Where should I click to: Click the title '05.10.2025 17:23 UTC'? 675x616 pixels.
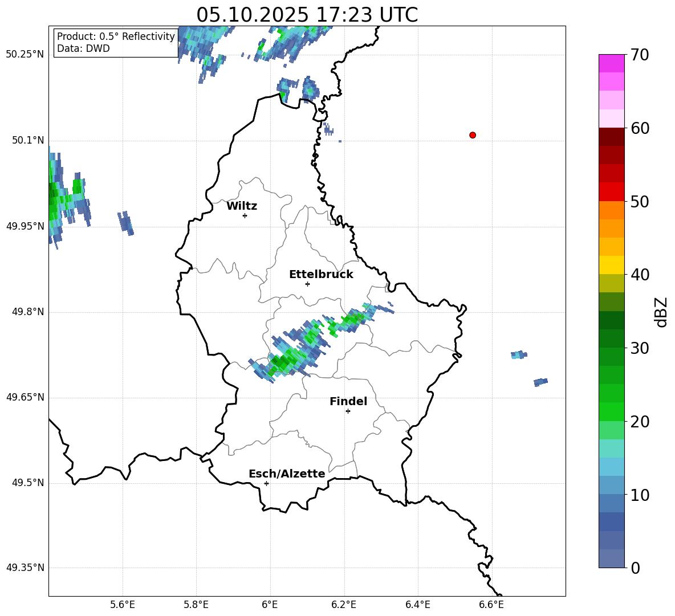307,15
